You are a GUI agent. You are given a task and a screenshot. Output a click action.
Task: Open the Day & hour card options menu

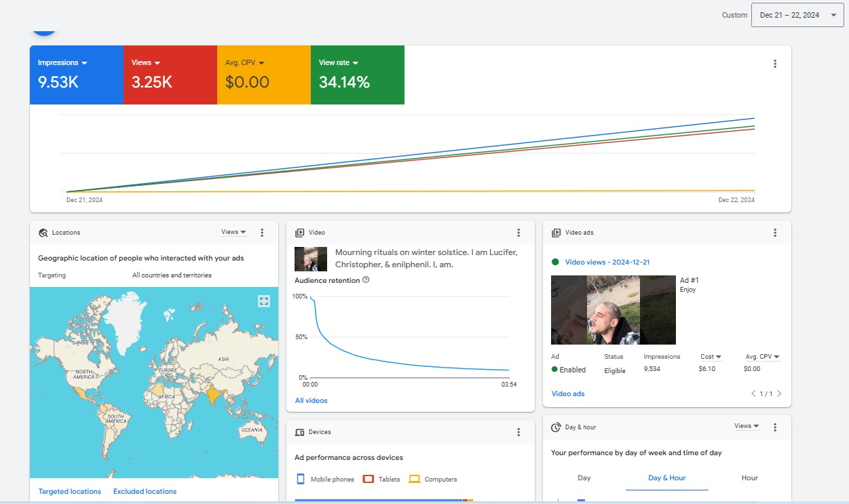coord(775,427)
